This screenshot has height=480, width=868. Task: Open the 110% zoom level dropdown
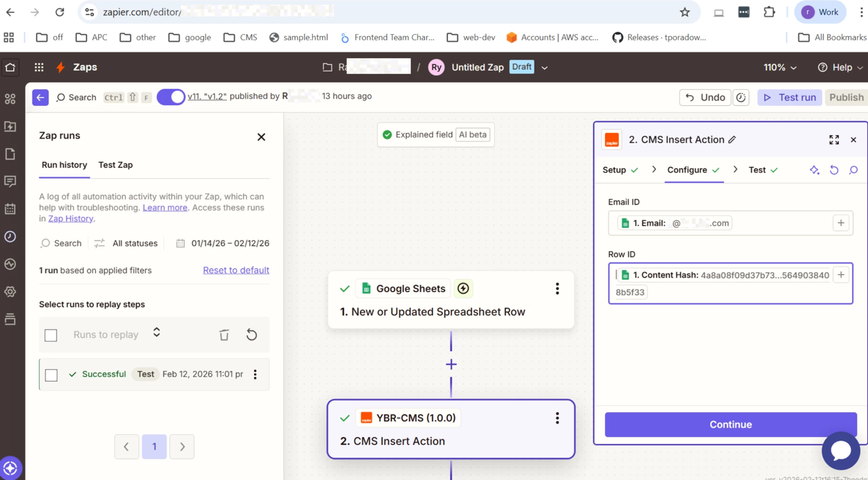(x=779, y=67)
